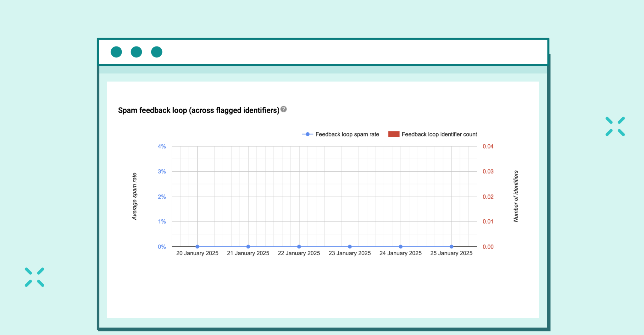644x335 pixels.
Task: Click the Feedback loop spam rate legend text
Action: 347,134
